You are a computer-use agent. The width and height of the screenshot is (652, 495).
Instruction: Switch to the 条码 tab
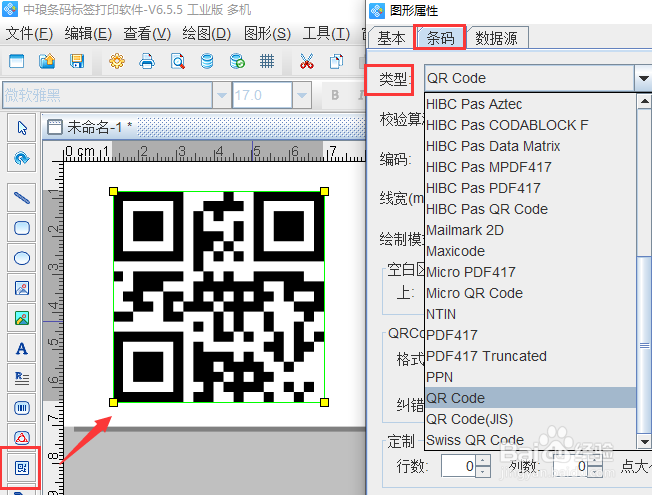(x=440, y=38)
